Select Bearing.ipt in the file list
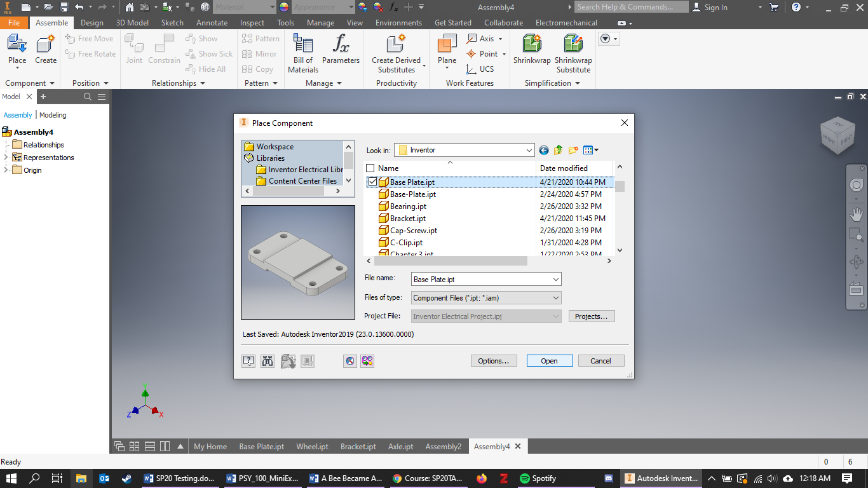Screen dimensions: 868x488 coord(408,207)
